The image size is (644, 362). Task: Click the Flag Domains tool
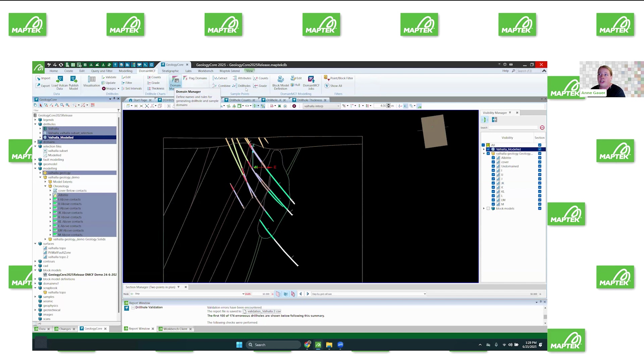tap(195, 78)
